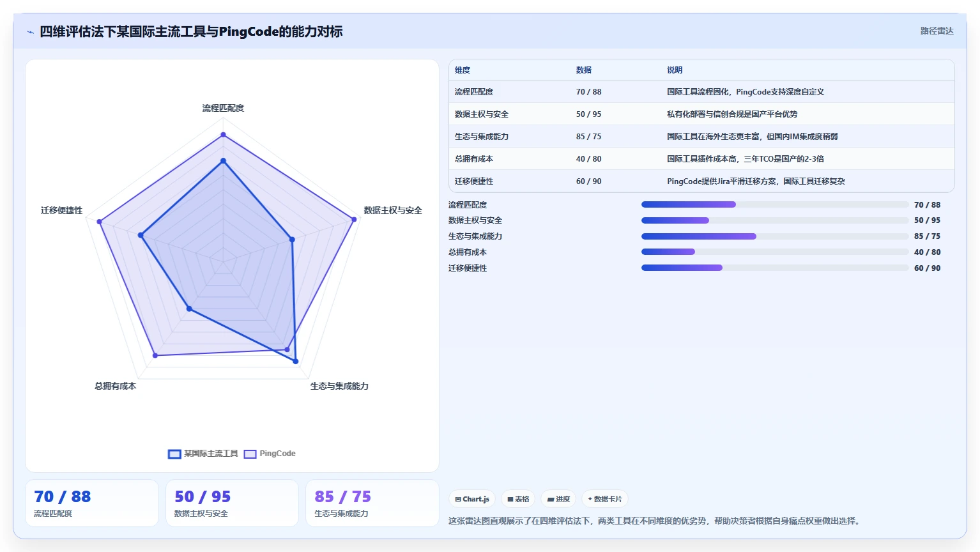Click the icon beside the dashboard title
The width and height of the screenshot is (980, 552).
pyautogui.click(x=30, y=32)
